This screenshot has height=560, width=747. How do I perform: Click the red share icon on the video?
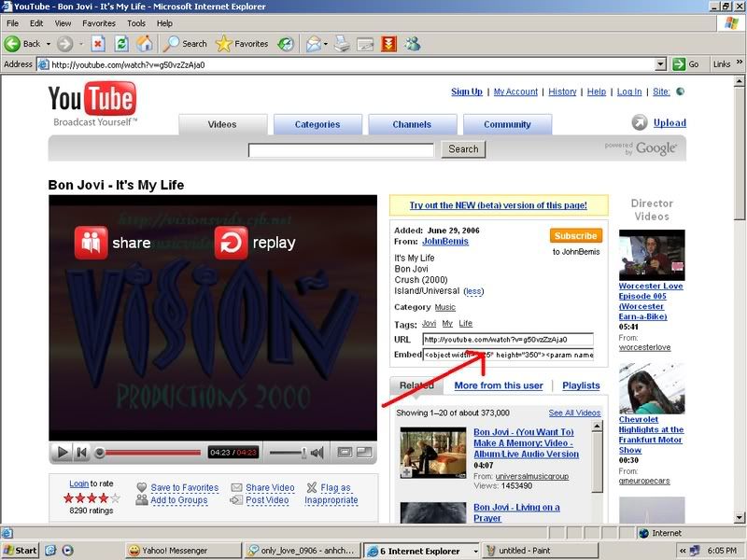click(91, 243)
